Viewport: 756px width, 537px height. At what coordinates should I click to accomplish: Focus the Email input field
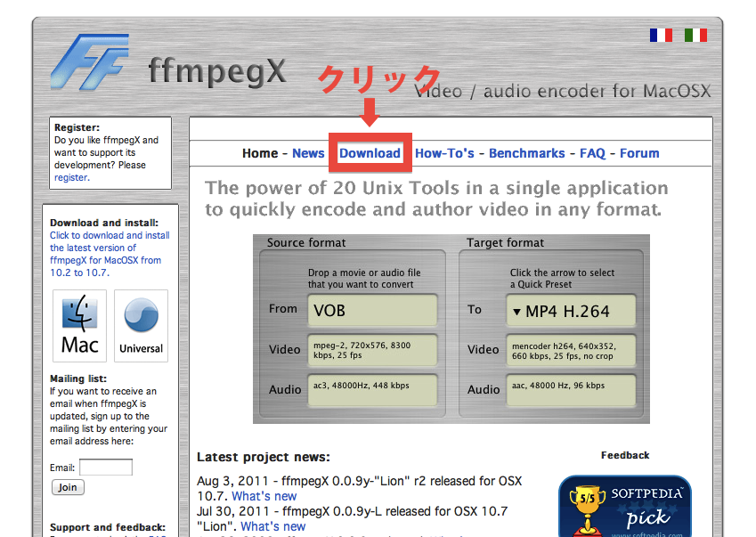tap(106, 468)
